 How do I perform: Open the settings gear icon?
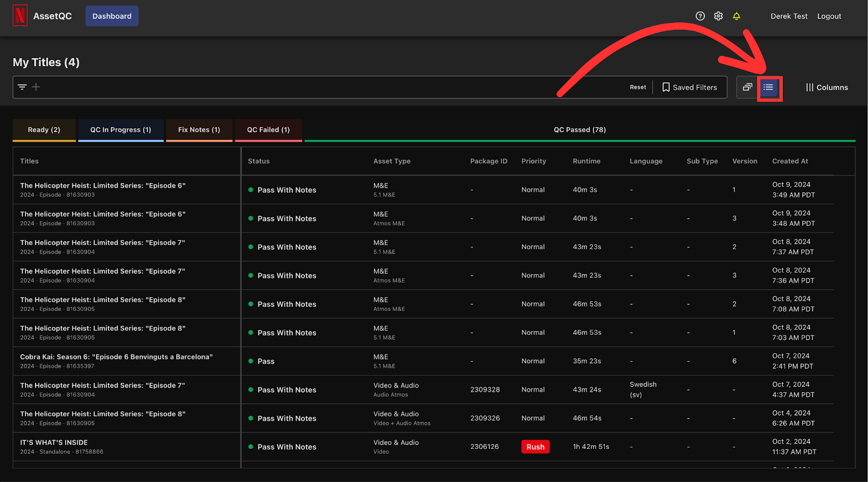(718, 16)
